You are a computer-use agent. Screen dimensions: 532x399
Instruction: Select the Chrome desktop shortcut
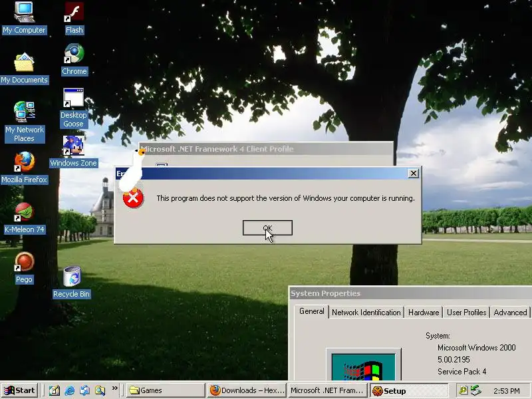(x=74, y=59)
